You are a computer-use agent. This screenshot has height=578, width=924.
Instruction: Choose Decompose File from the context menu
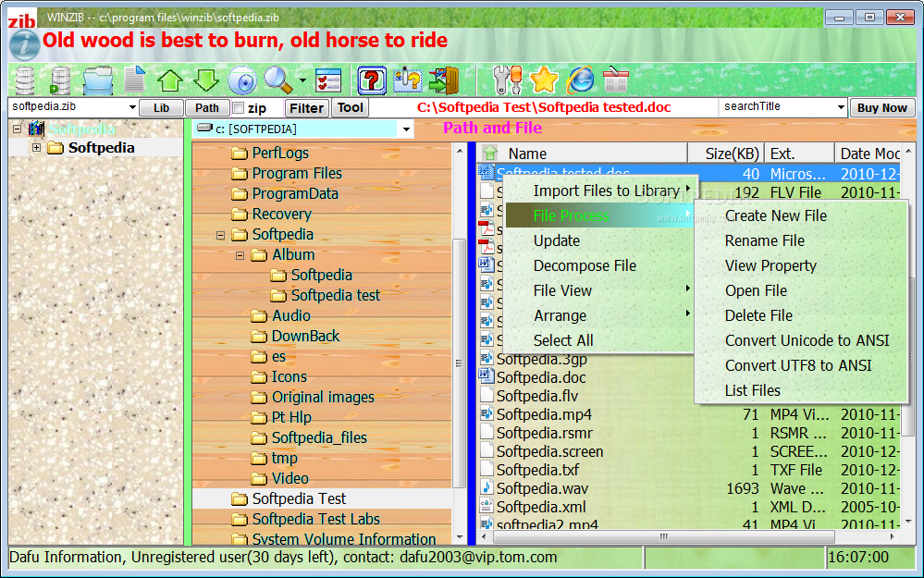pos(599,265)
